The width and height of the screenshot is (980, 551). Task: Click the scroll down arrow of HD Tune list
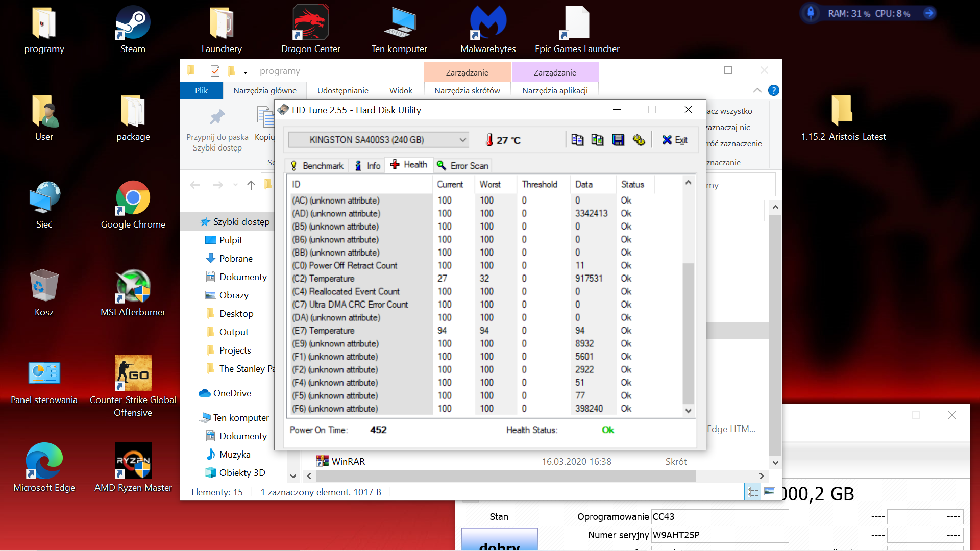pyautogui.click(x=688, y=411)
